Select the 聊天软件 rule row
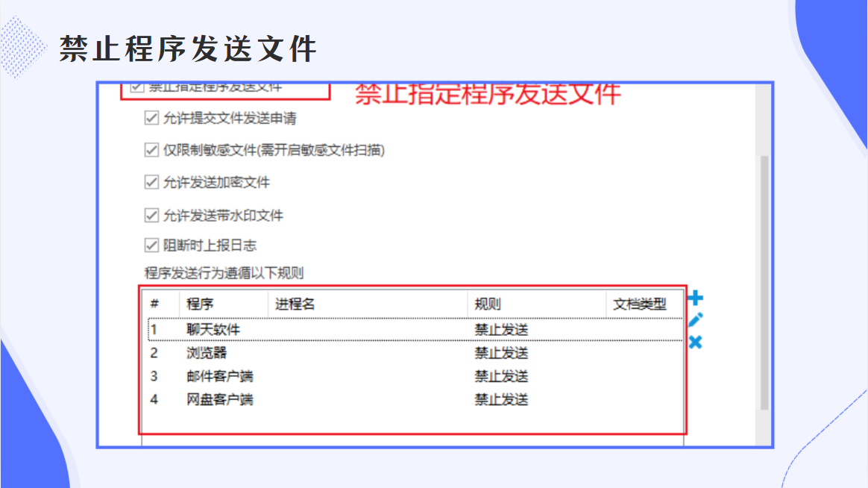This screenshot has width=868, height=488. coord(415,330)
